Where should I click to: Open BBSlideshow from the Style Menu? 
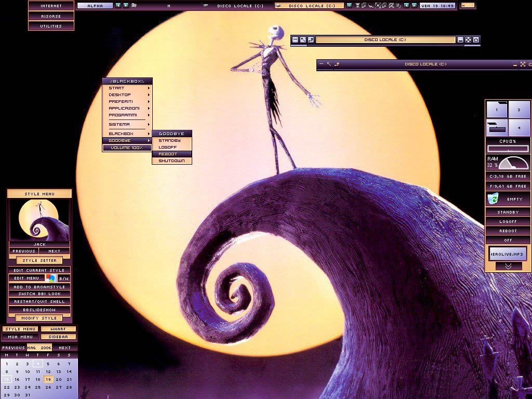[x=39, y=310]
